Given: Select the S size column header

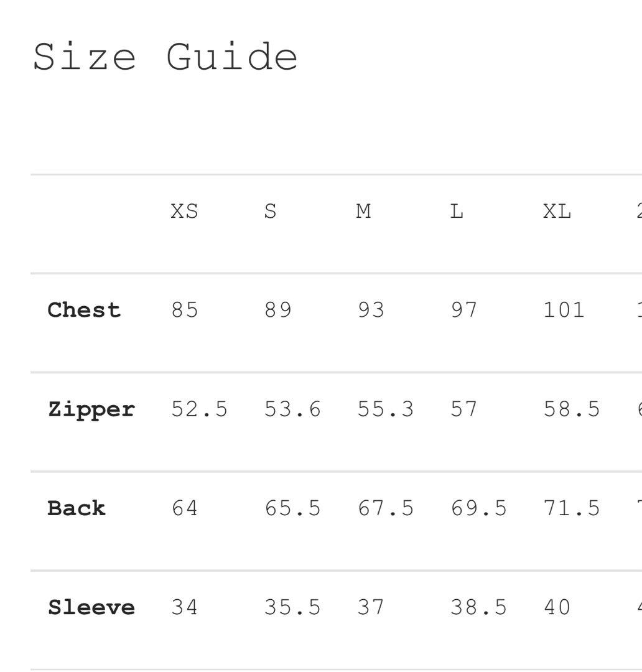Looking at the screenshot, I should pos(270,212).
